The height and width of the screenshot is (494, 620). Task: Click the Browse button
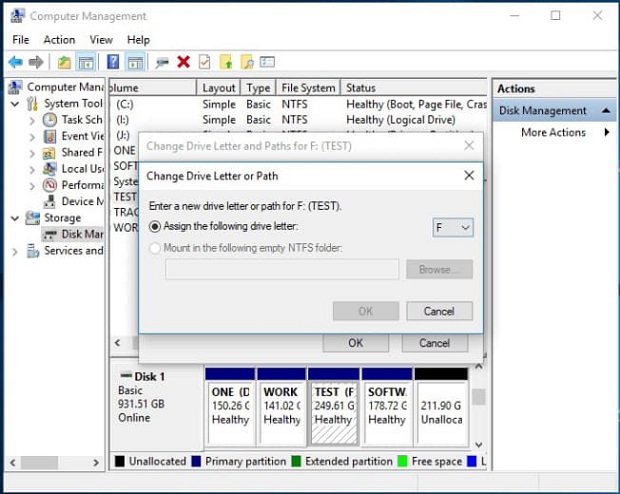pos(439,269)
